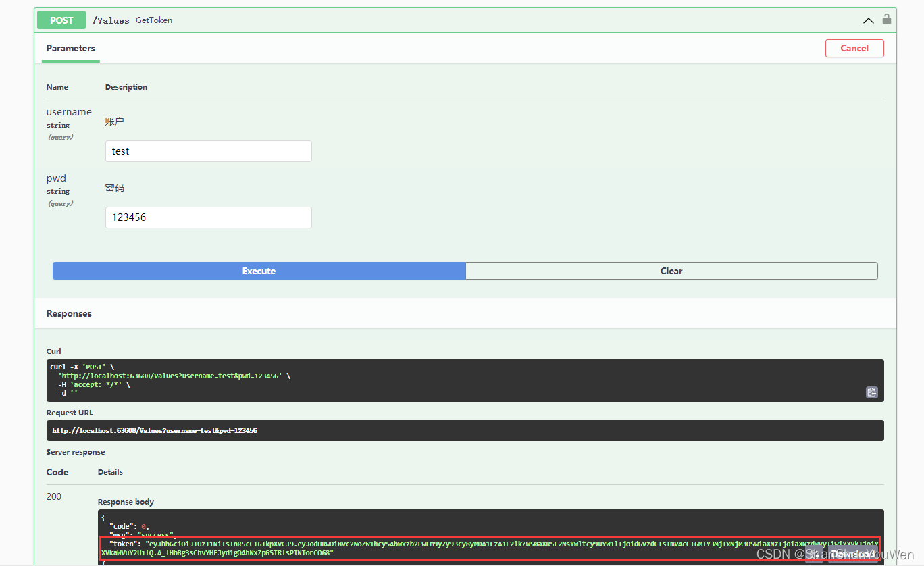Click the green POST method badge
This screenshot has width=924, height=566.
tap(61, 20)
